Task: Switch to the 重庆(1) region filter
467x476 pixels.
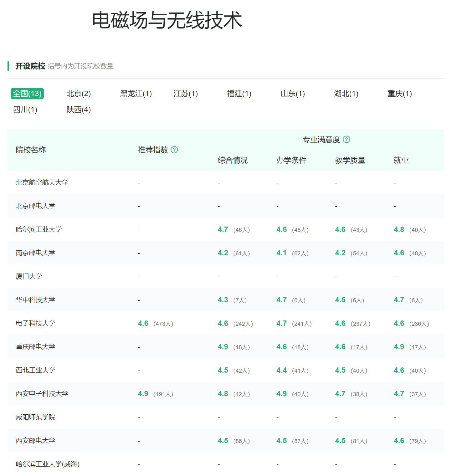Action: tap(399, 93)
